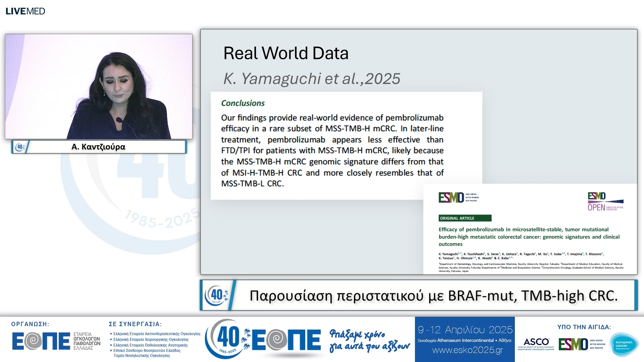
Task: Click the LIVEMED logo
Action: [x=25, y=11]
